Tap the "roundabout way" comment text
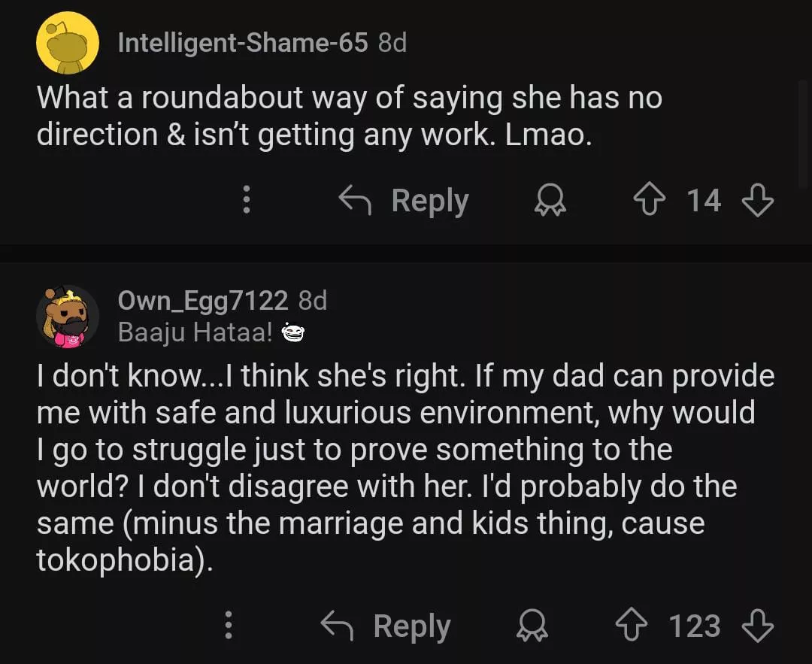The width and height of the screenshot is (812, 664). [349, 116]
